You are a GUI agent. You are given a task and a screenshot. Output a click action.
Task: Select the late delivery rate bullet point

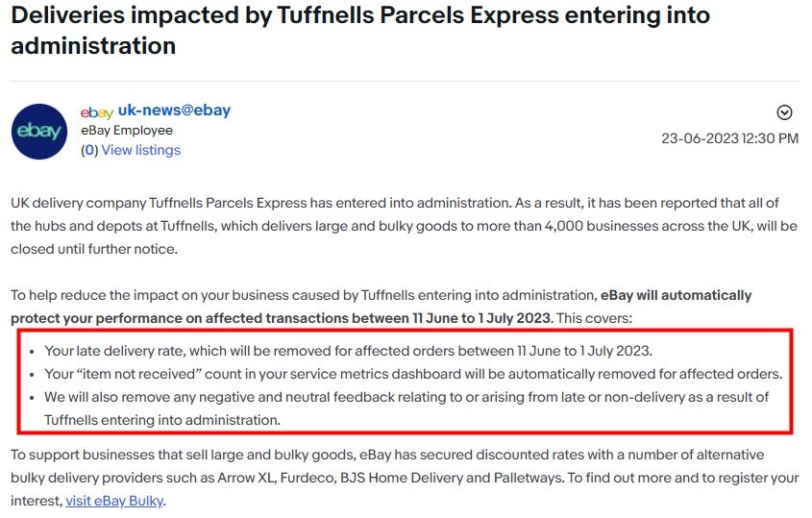[348, 351]
